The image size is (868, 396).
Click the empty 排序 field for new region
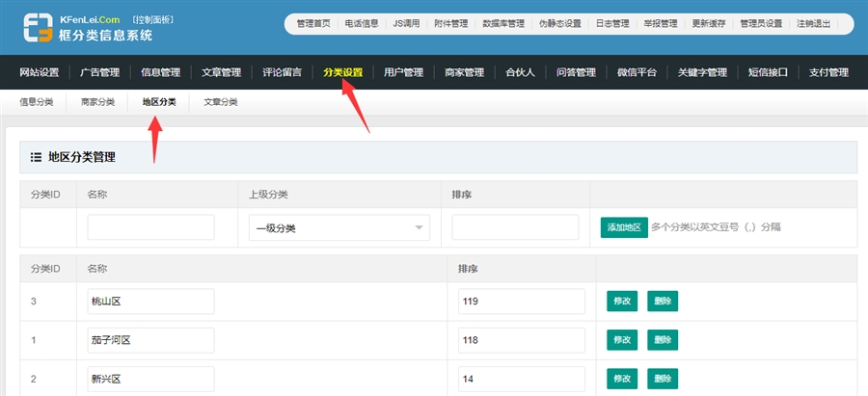[514, 227]
